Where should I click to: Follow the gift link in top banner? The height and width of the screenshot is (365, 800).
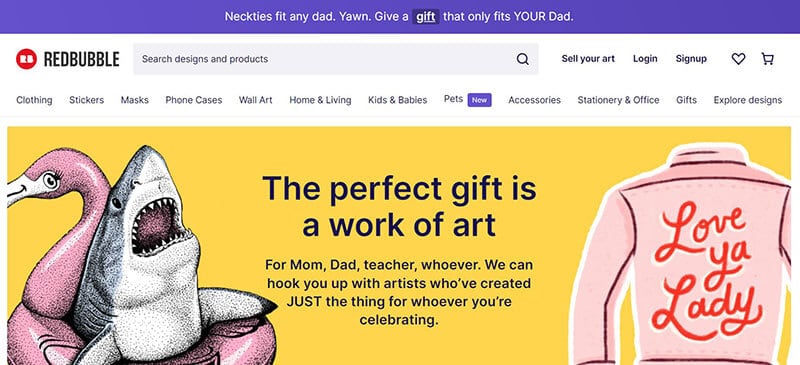coord(426,17)
